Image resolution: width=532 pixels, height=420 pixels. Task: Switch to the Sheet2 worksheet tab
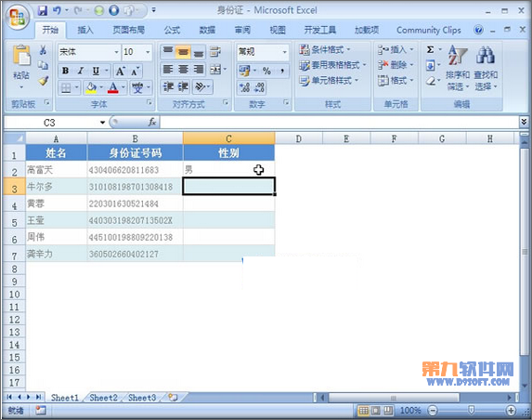[x=103, y=398]
